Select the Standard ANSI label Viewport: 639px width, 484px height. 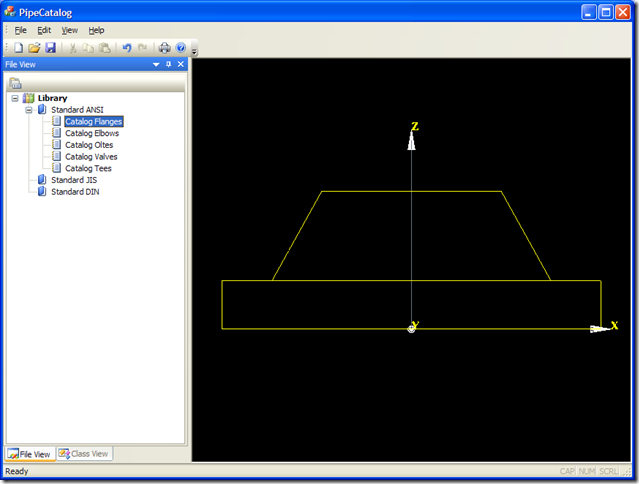pos(77,110)
